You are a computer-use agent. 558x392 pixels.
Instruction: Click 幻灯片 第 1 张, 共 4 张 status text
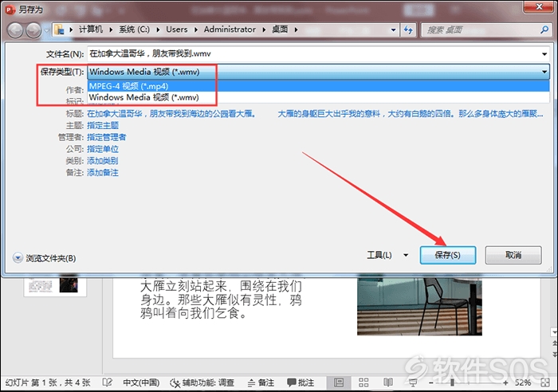pyautogui.click(x=48, y=382)
